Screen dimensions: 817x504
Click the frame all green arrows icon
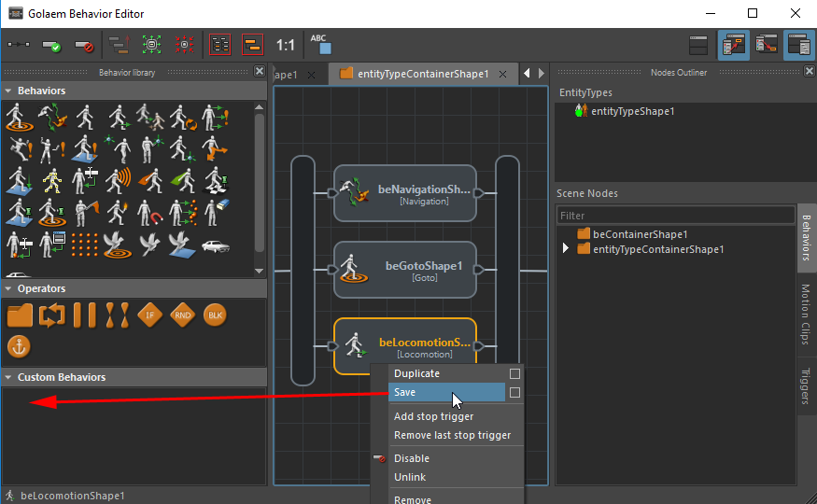(x=151, y=45)
